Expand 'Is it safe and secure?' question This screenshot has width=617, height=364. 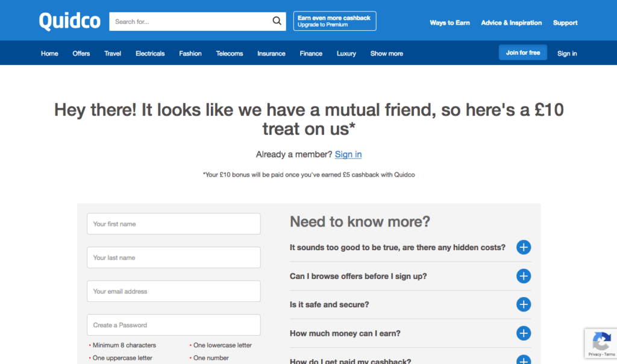524,304
